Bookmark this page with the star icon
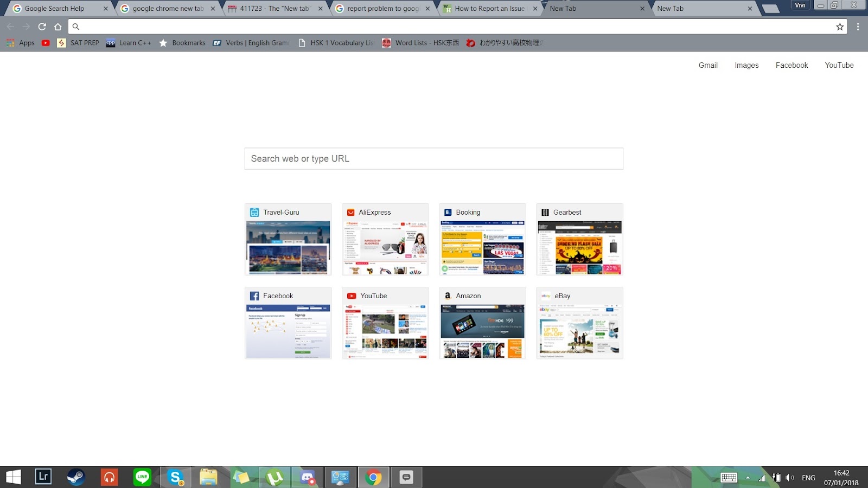The image size is (868, 488). click(x=840, y=27)
